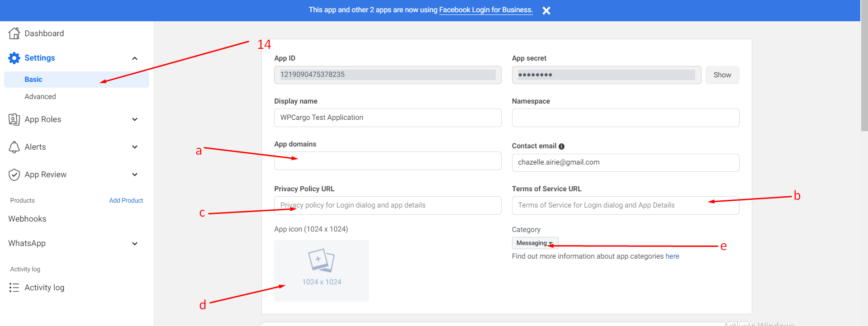
Task: Open the Webhooks product page
Action: [x=27, y=219]
